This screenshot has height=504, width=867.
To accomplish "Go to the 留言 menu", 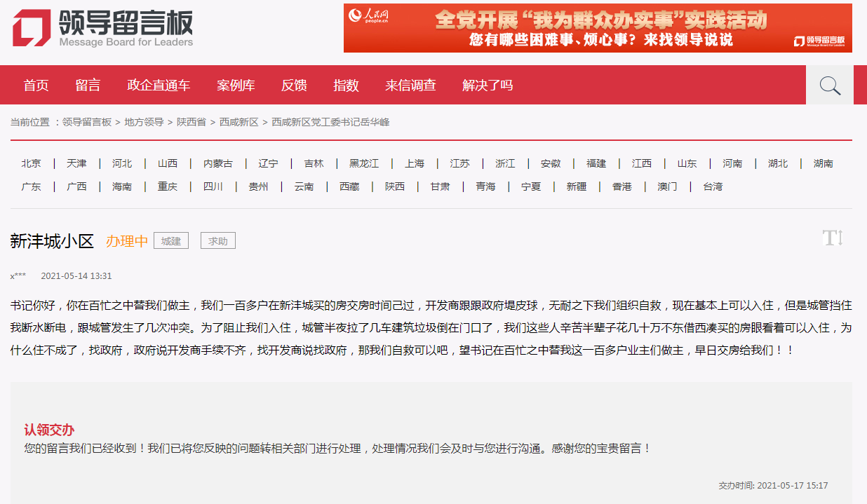I will pos(88,86).
